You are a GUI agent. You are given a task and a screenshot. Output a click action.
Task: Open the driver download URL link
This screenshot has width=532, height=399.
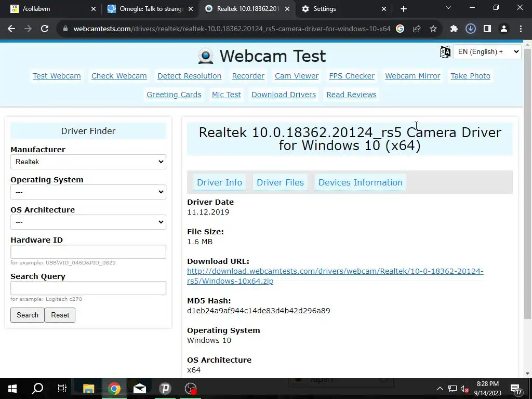coord(335,276)
